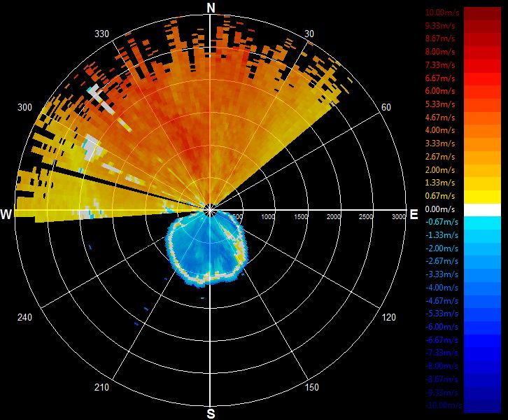
Task: Click the 300 degree azimuth label
Action: pyautogui.click(x=24, y=107)
